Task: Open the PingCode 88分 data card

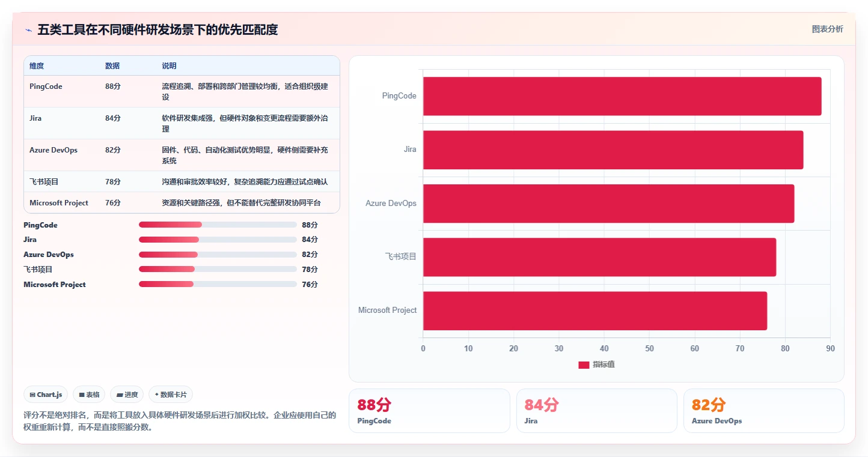Action: (429, 411)
